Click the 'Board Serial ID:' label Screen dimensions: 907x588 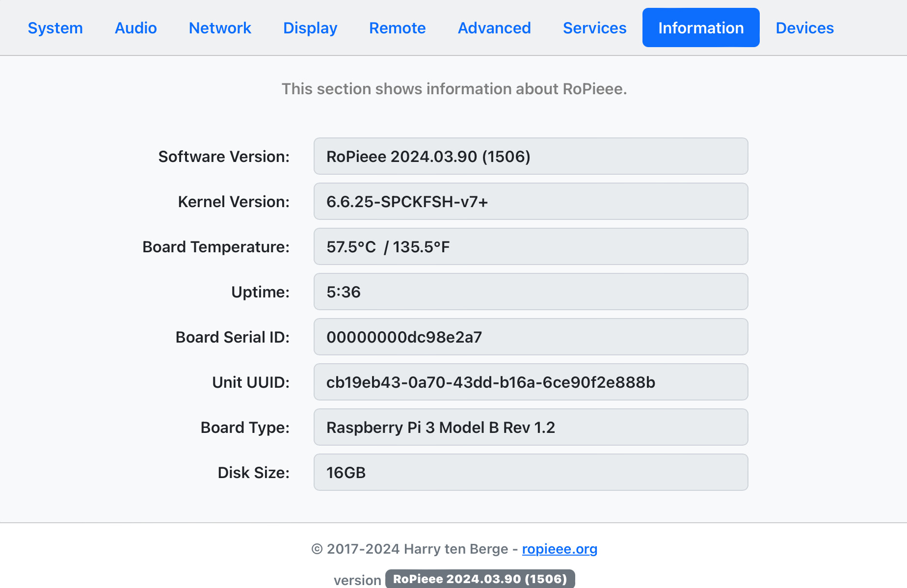pyautogui.click(x=233, y=337)
